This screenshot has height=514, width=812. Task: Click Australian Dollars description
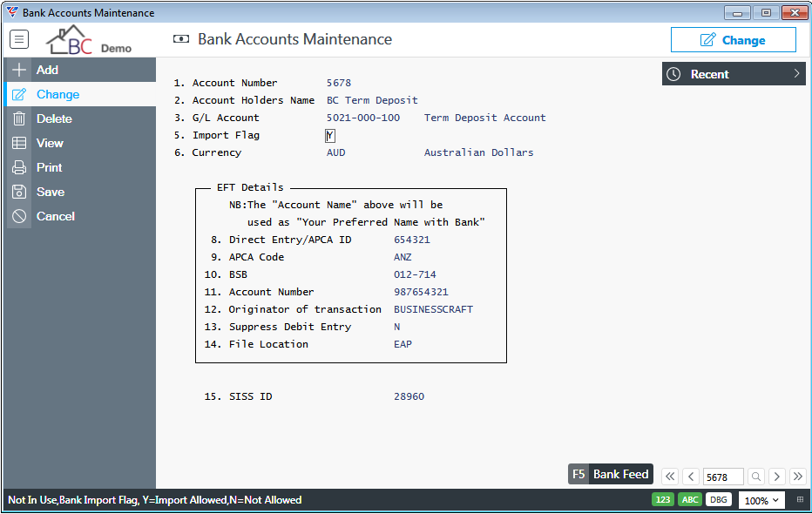pyautogui.click(x=478, y=152)
